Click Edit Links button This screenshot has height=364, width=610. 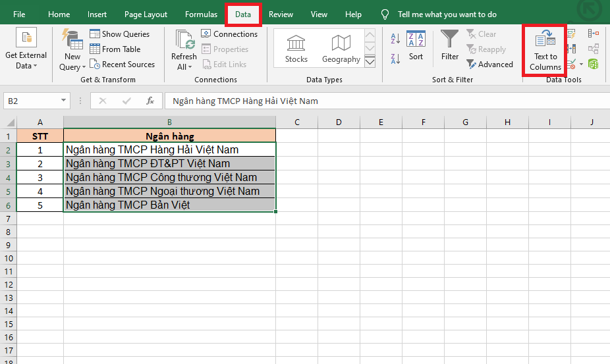click(225, 64)
